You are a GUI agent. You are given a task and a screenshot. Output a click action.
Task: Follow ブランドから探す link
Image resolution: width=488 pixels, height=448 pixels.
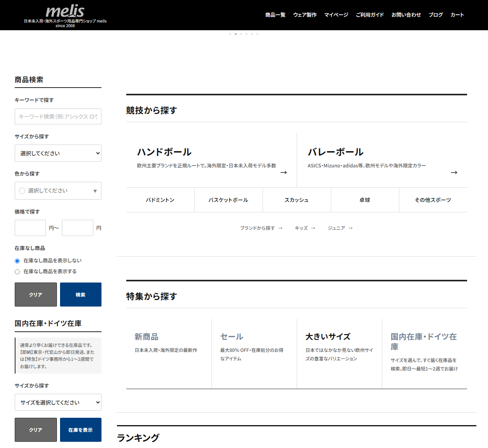261,228
